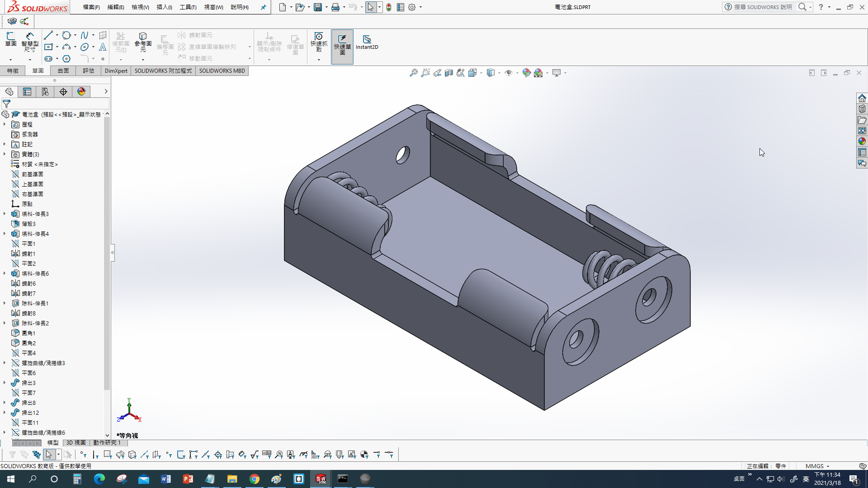Open Appearances color ball in task pane
The width and height of the screenshot is (868, 488).
coord(862,141)
